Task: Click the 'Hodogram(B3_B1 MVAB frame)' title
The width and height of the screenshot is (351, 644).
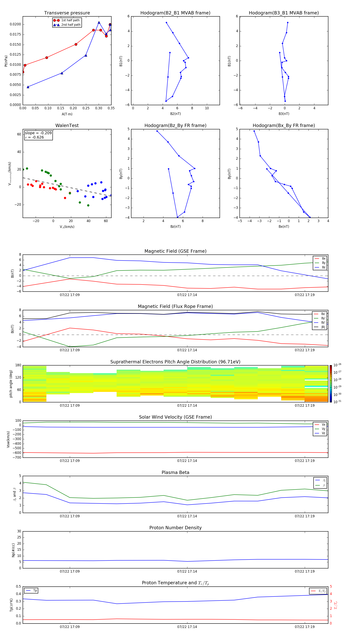Action: (284, 13)
